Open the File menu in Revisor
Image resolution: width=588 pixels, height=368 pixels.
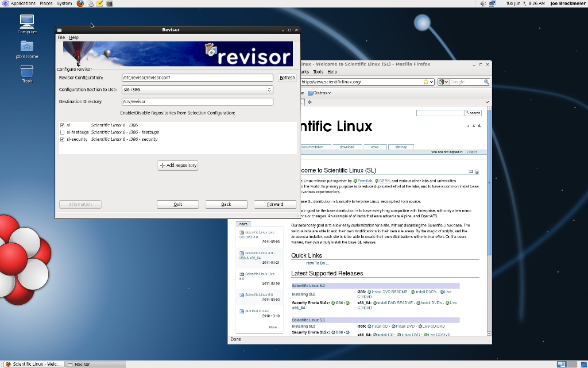pyautogui.click(x=61, y=37)
